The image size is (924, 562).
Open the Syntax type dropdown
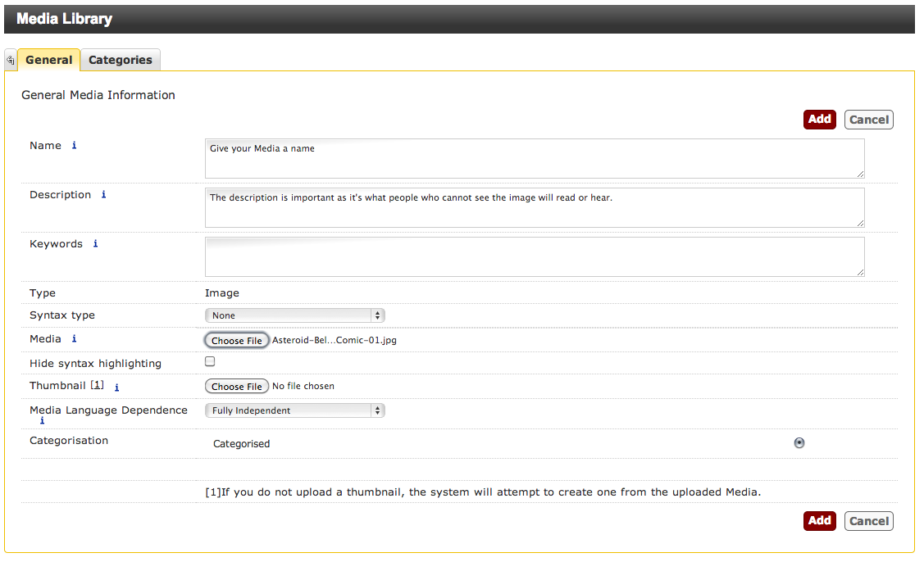point(294,315)
